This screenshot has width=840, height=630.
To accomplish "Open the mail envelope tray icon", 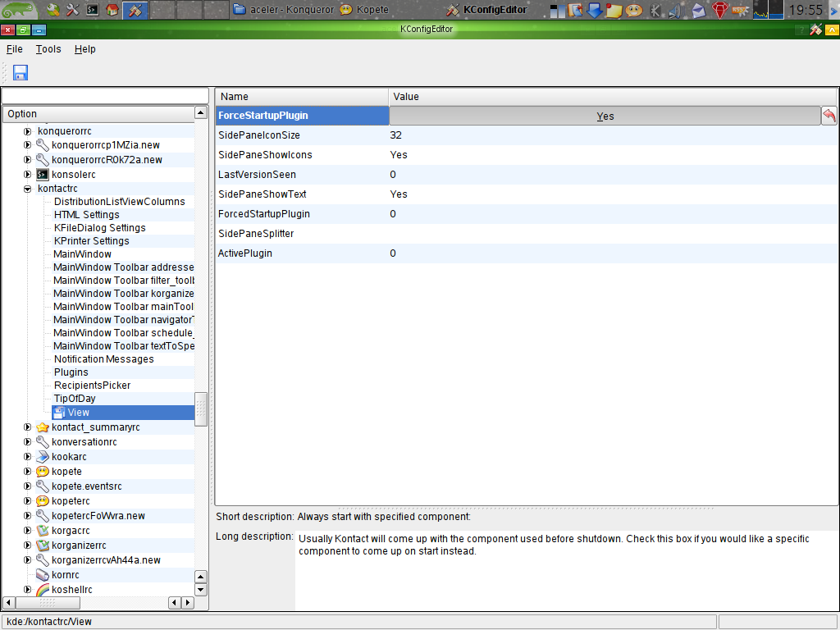I will point(699,10).
